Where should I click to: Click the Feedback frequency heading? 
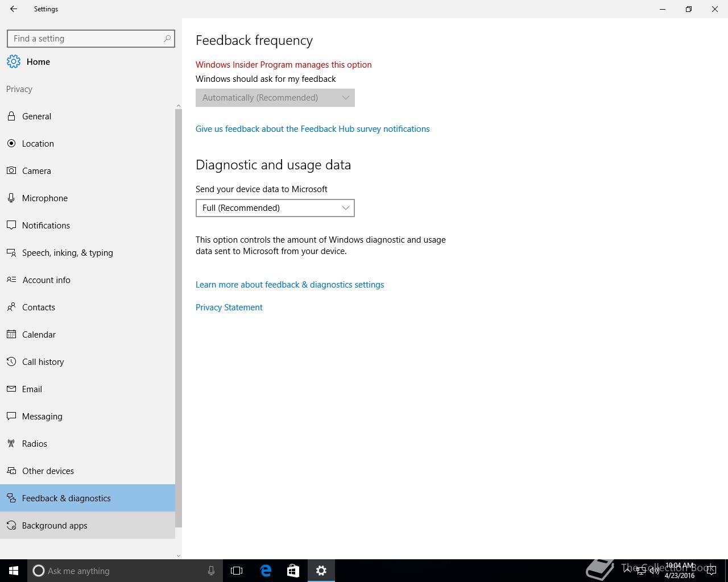coord(254,40)
